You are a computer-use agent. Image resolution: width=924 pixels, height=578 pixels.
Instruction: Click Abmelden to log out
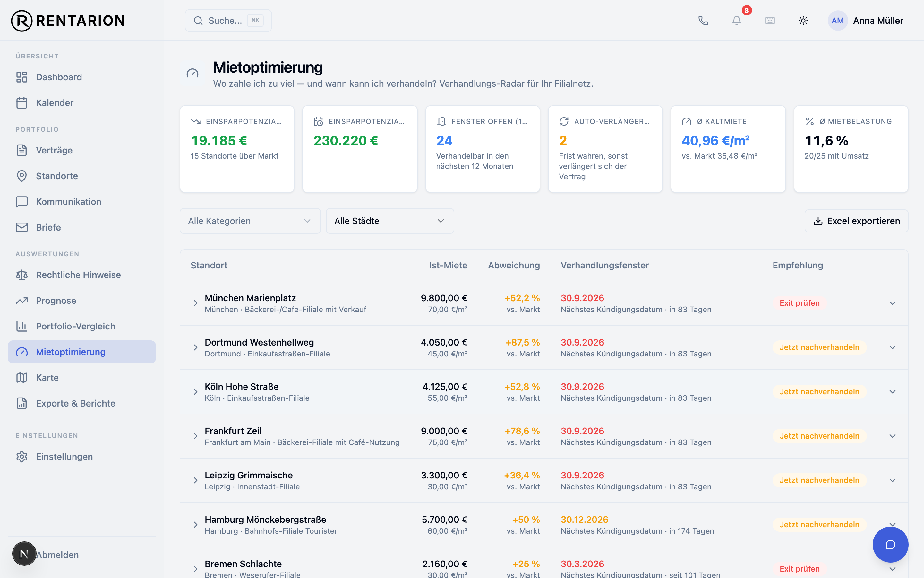57,555
